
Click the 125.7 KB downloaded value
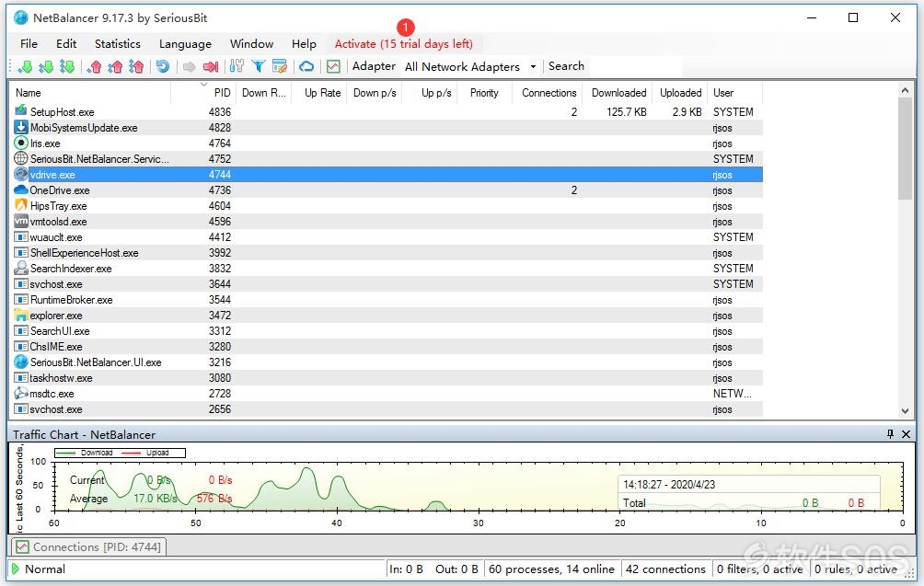(x=626, y=112)
